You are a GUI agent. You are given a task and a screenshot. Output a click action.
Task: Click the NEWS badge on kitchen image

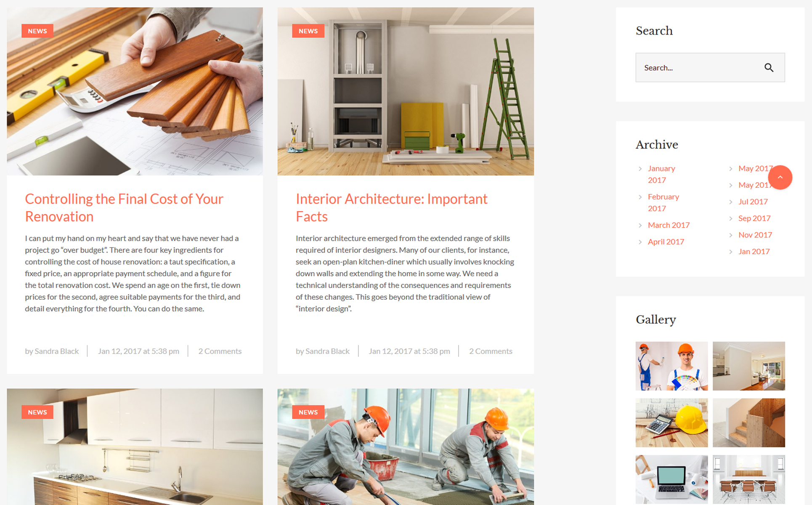tap(37, 412)
